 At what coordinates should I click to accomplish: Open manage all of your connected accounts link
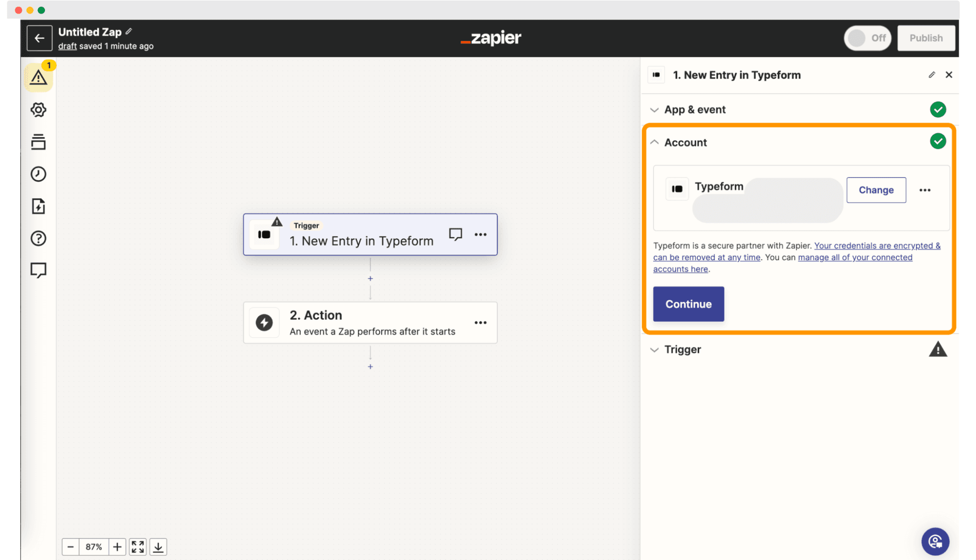[x=855, y=257]
